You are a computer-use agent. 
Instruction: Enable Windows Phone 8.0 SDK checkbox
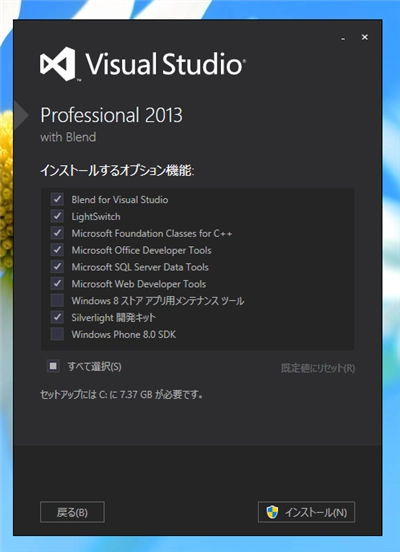[57, 334]
